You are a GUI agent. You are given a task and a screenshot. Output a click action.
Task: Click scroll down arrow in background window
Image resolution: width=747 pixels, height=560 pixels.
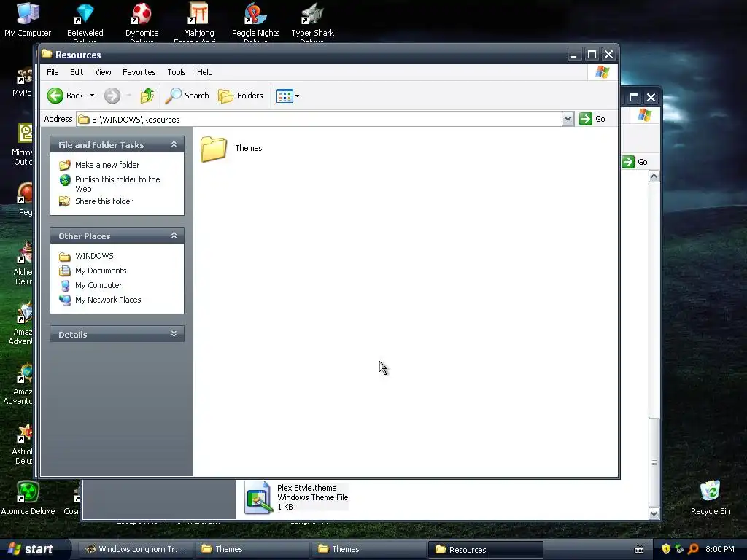pyautogui.click(x=654, y=514)
